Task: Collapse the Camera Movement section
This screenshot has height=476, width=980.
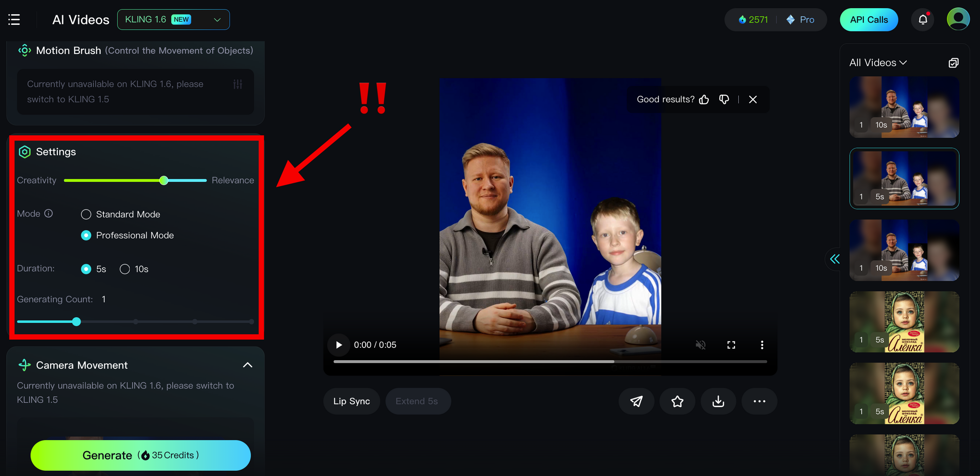Action: (x=247, y=365)
